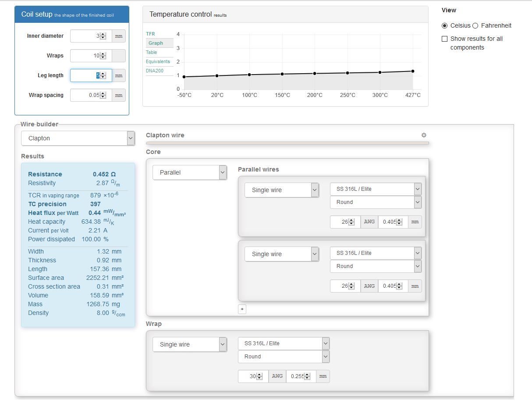This screenshot has width=532, height=404.
Task: Open second parallel wire's SS 316L material dropdown
Action: [376, 253]
